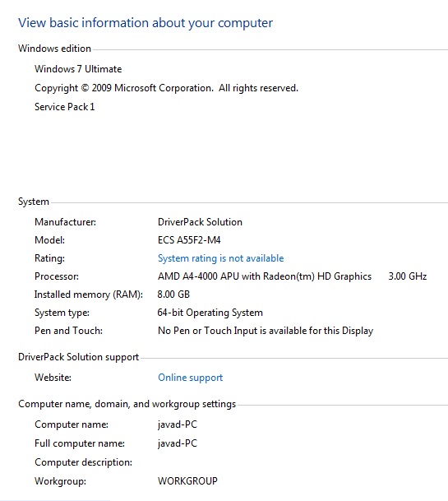Click the Windows edition section header
The width and height of the screenshot is (448, 501).
tap(54, 49)
